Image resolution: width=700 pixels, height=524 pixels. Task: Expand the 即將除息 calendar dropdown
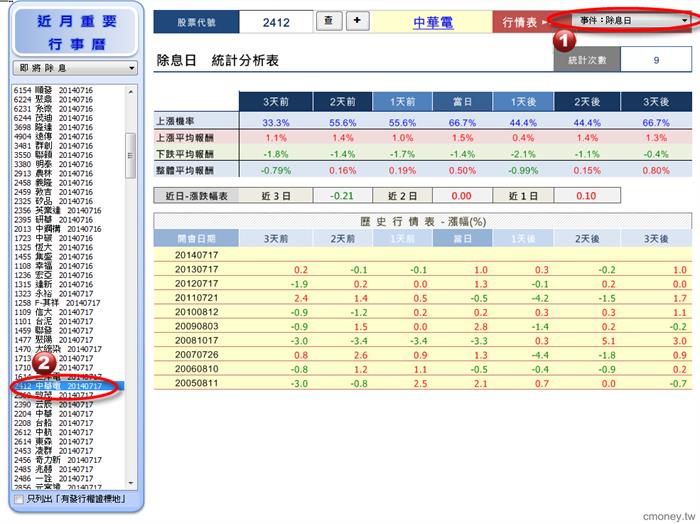(x=75, y=68)
